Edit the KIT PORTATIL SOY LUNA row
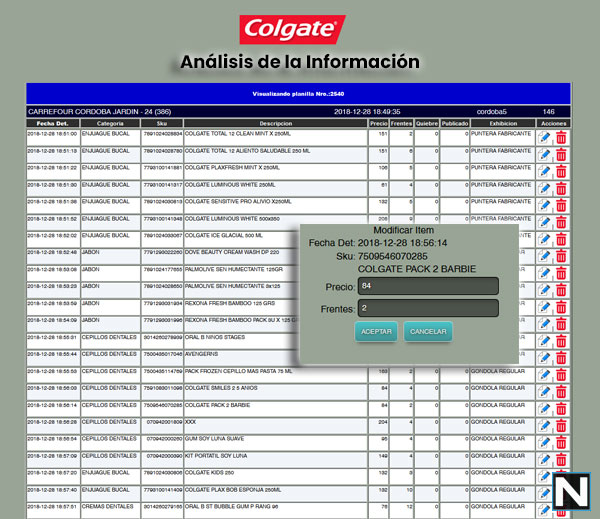The height and width of the screenshot is (519, 600). 544,460
